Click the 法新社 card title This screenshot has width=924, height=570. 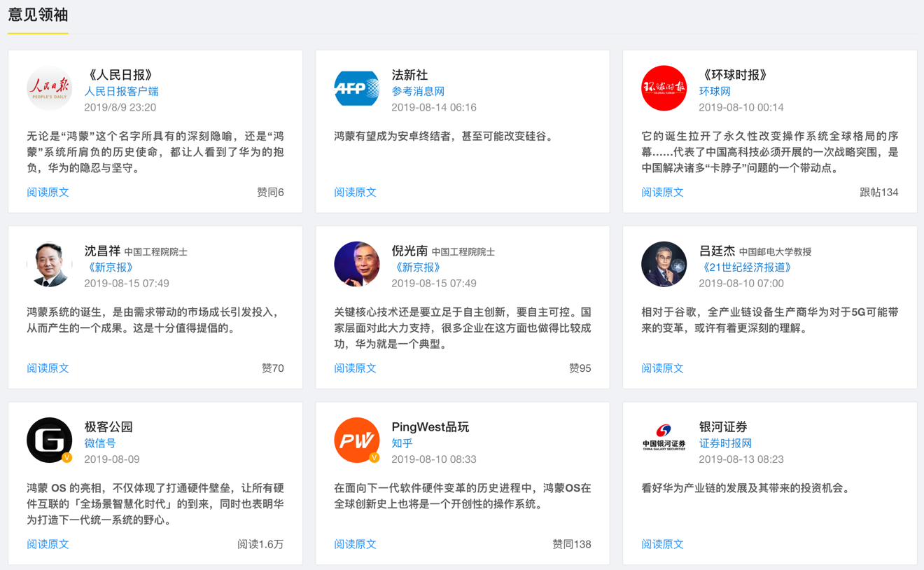point(409,74)
